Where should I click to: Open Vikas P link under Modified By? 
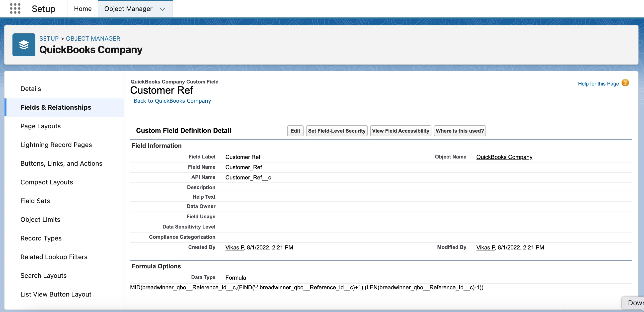(x=485, y=247)
